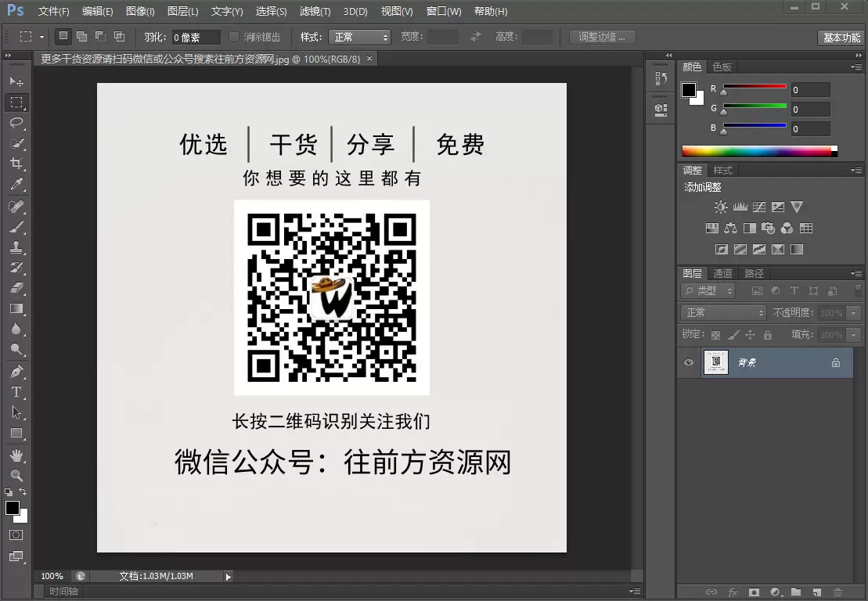Toggle lock image pixels brush icon

tap(733, 335)
